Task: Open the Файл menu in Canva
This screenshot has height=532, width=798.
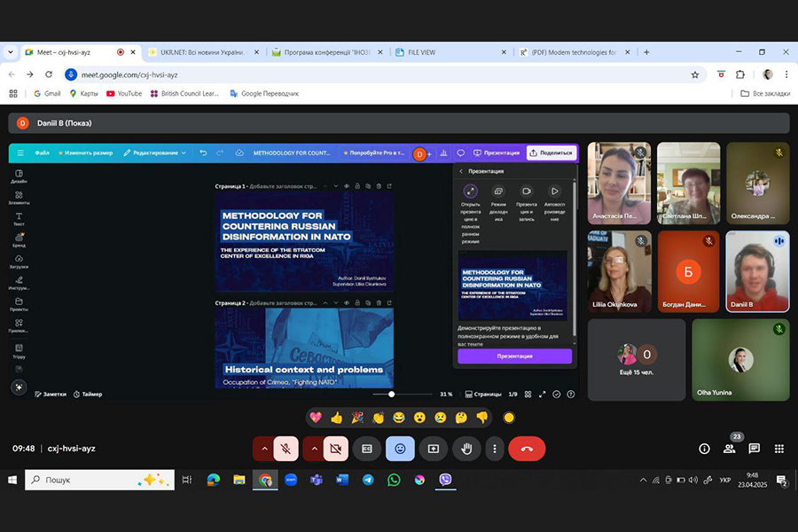Action: click(42, 153)
